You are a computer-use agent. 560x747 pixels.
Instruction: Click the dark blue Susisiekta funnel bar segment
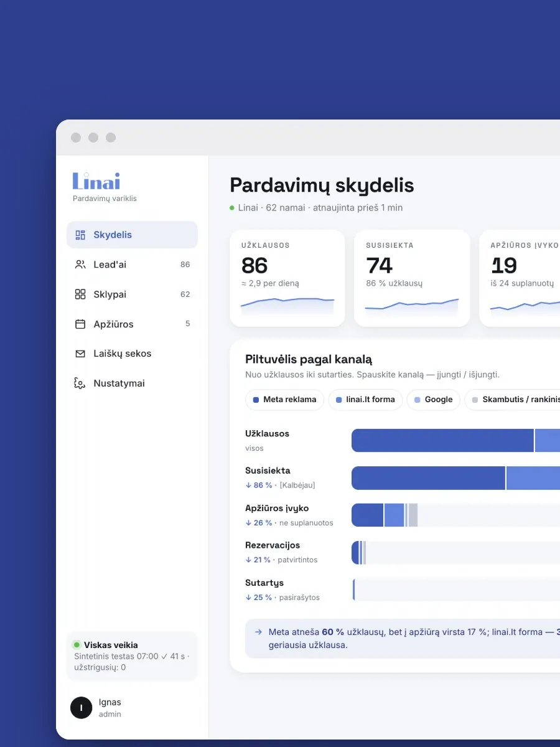pos(428,478)
